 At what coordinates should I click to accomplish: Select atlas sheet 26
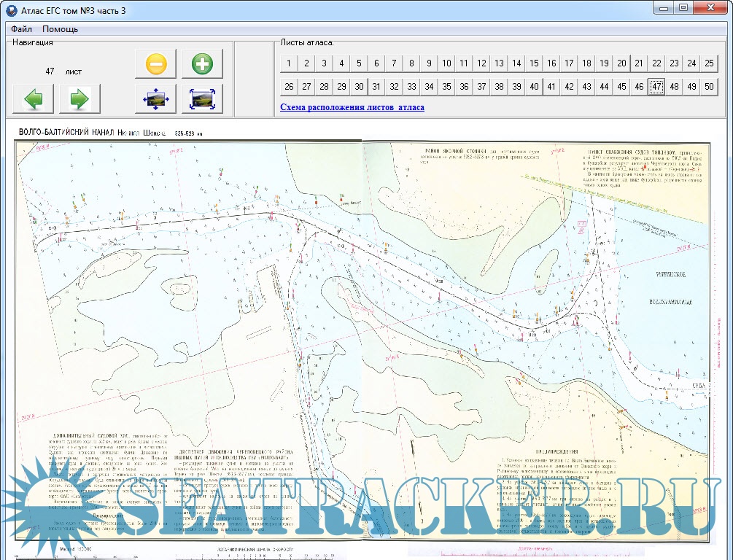tap(289, 87)
